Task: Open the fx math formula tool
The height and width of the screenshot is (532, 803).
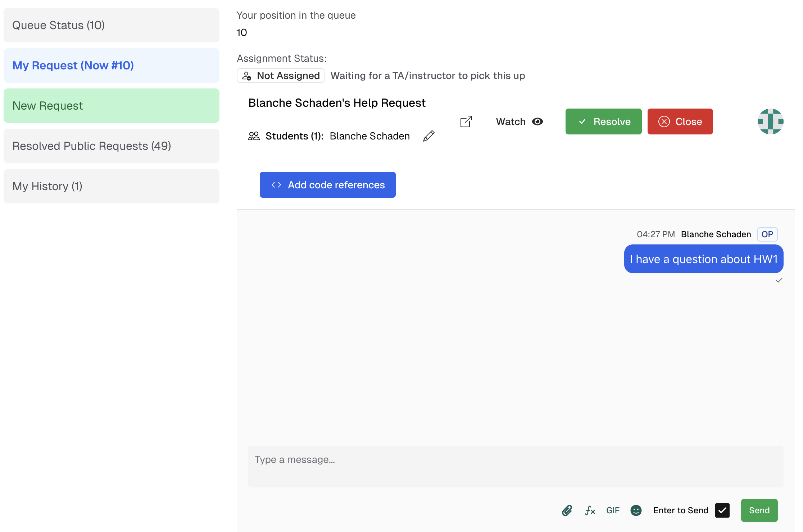Action: (x=590, y=510)
